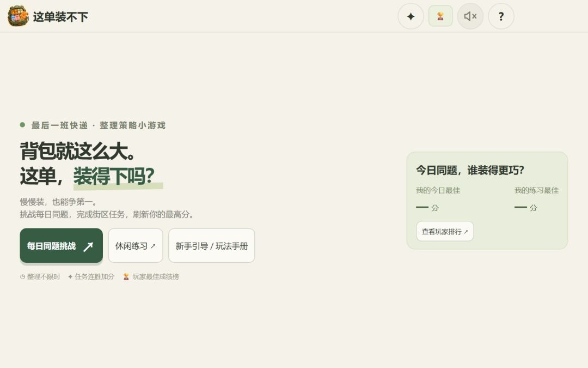This screenshot has width=588, height=368.
Task: Start 每日同题挑战 challenge
Action: (61, 245)
